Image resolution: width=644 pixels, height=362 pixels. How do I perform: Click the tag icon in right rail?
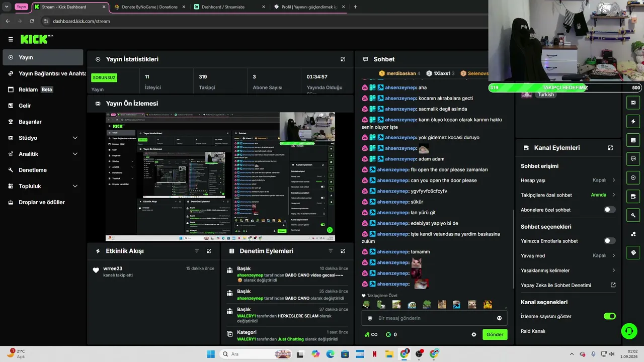[x=633, y=252]
